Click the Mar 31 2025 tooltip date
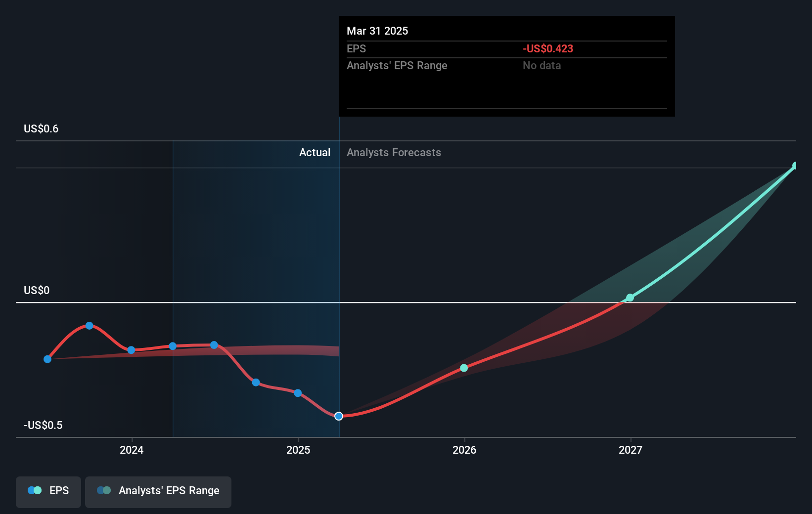 (377, 31)
